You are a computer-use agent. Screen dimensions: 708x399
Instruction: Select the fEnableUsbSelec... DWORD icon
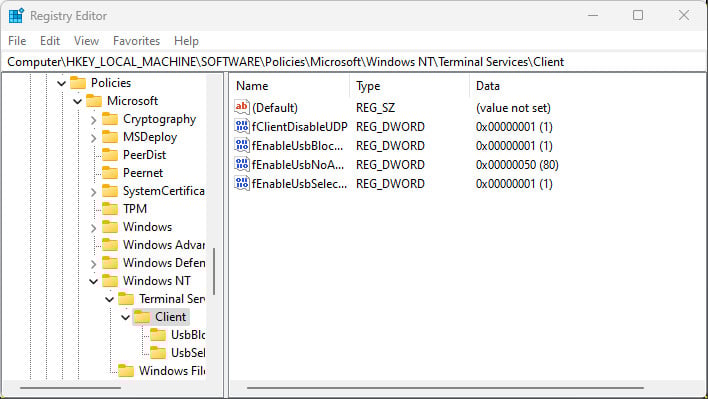(x=242, y=183)
